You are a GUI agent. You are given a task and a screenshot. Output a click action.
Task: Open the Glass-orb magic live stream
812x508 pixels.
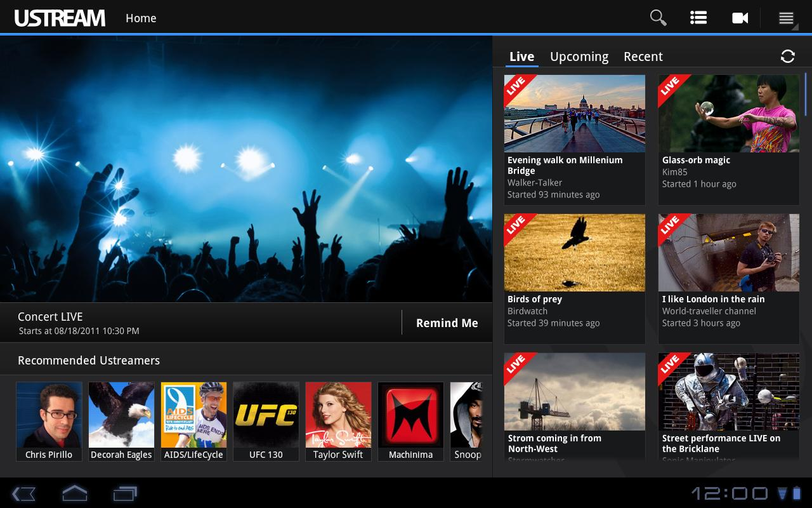(728, 140)
